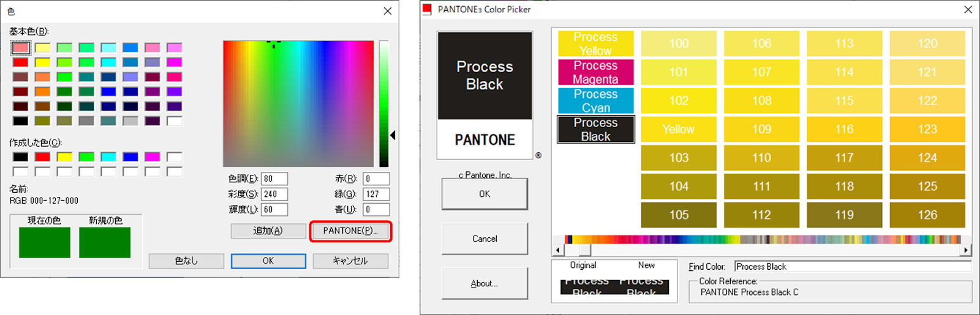Select PANTONE swatch 116
This screenshot has height=315, width=980.
pos(845,129)
